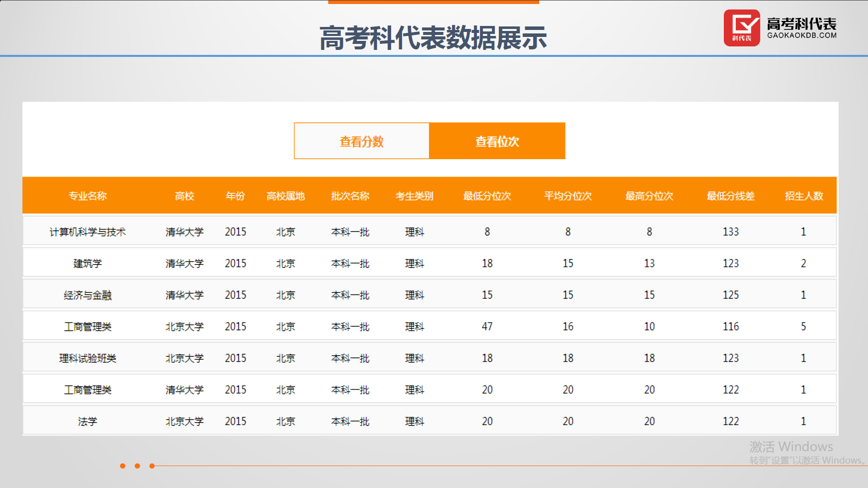Open the 经济与金融 major entry
Image resolution: width=868 pixels, height=488 pixels.
tap(88, 295)
